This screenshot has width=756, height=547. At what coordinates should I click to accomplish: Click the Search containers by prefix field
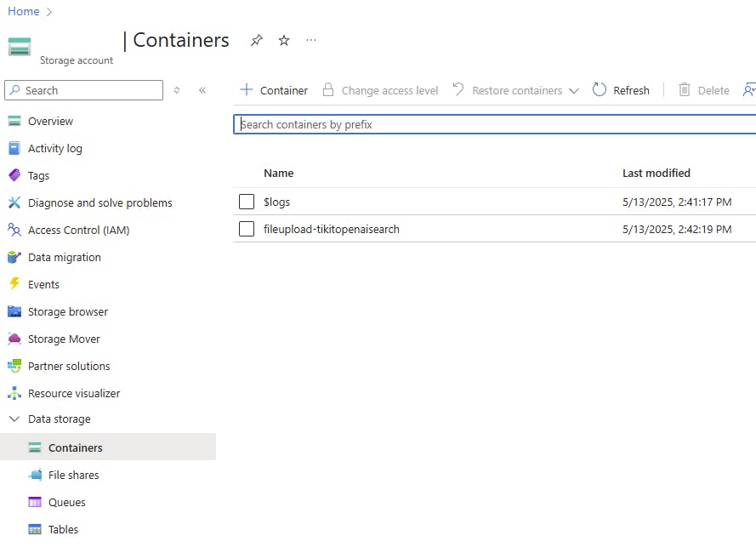click(x=493, y=124)
